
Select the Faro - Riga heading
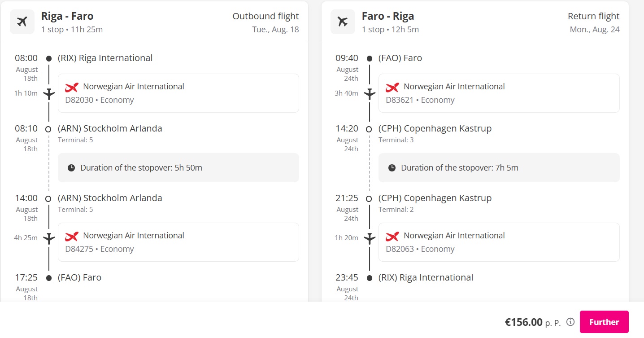(x=388, y=16)
